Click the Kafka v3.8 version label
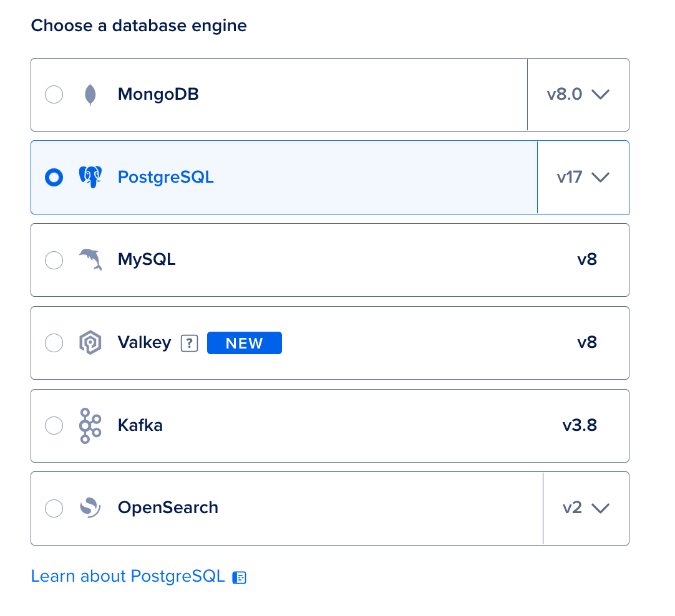Image resolution: width=675 pixels, height=616 pixels. (x=580, y=425)
